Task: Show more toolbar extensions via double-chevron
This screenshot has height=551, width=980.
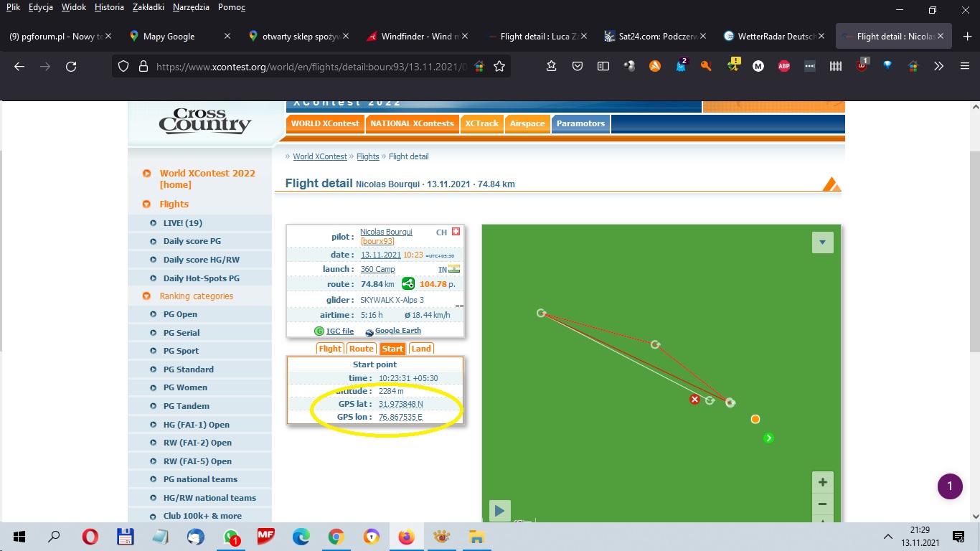Action: click(939, 66)
